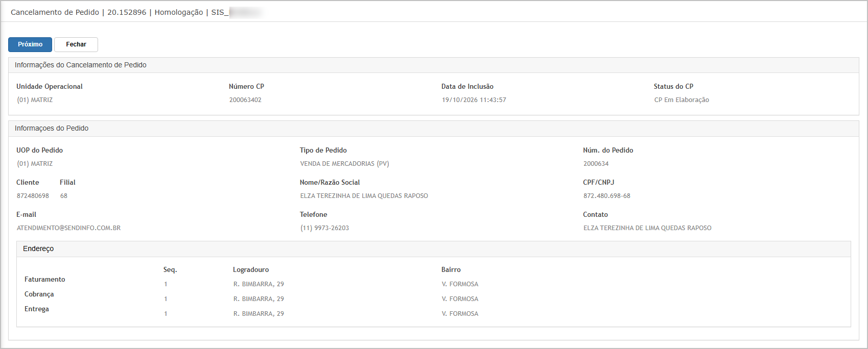Click the order number 2000634

596,164
